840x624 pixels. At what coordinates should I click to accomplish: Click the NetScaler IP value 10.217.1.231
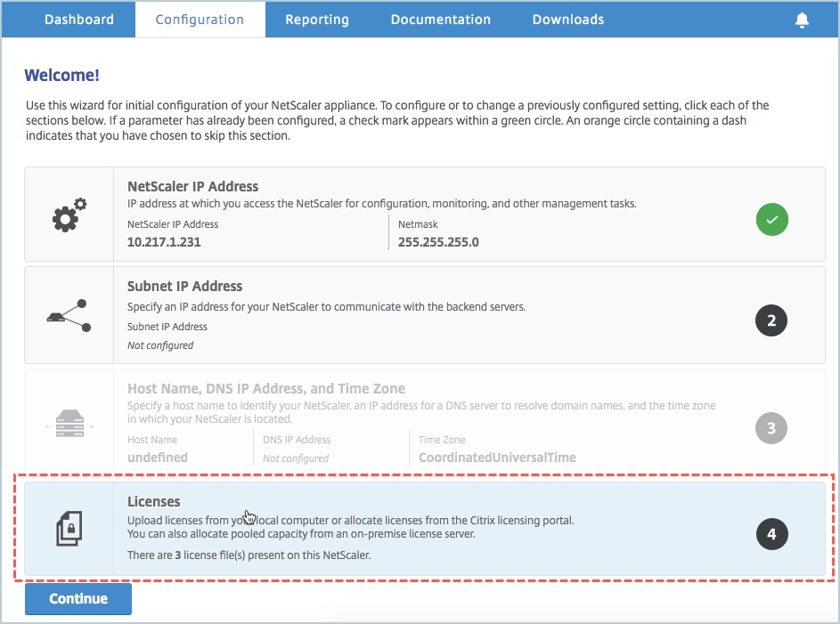point(164,242)
